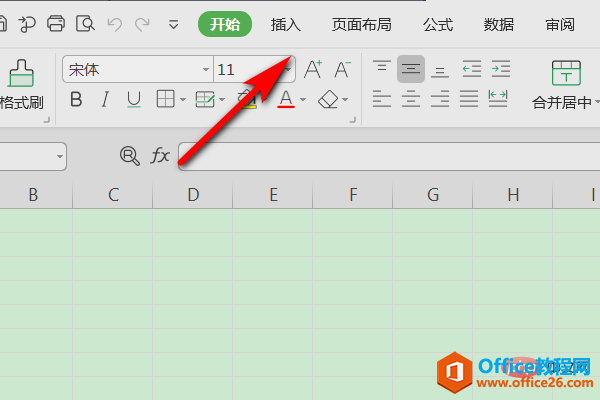Expand the borders dropdown arrow
Viewport: 600px width, 400px height.
click(x=183, y=100)
